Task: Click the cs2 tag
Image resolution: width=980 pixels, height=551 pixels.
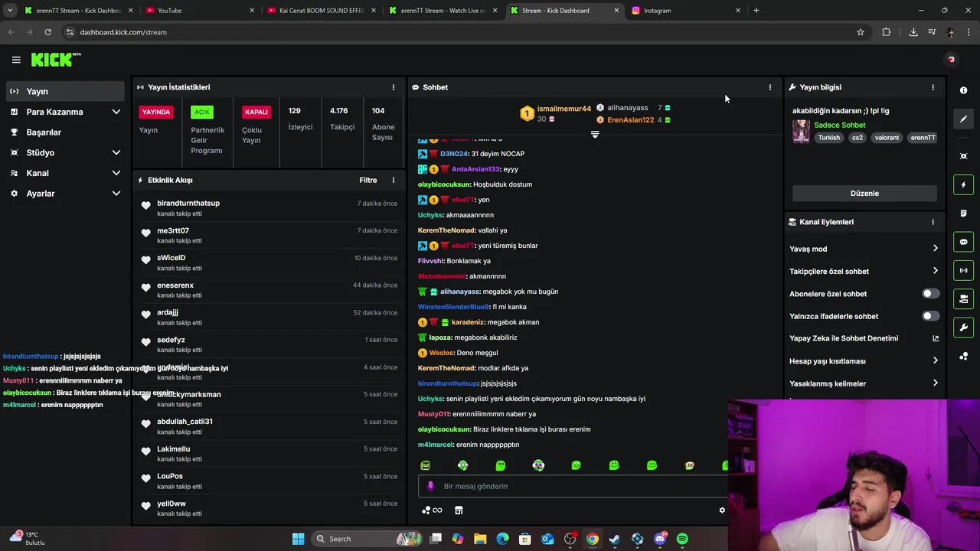Action: [x=857, y=138]
